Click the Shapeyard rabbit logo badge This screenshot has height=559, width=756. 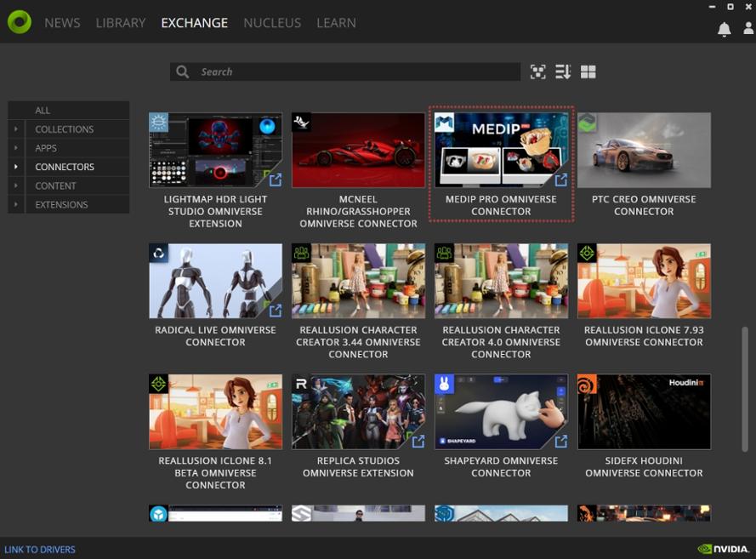(x=444, y=384)
